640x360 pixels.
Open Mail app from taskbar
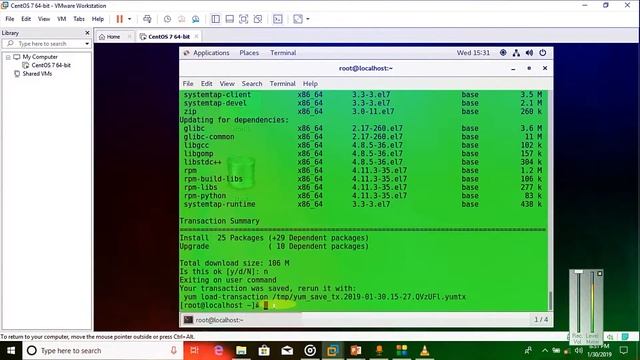[x=287, y=350]
